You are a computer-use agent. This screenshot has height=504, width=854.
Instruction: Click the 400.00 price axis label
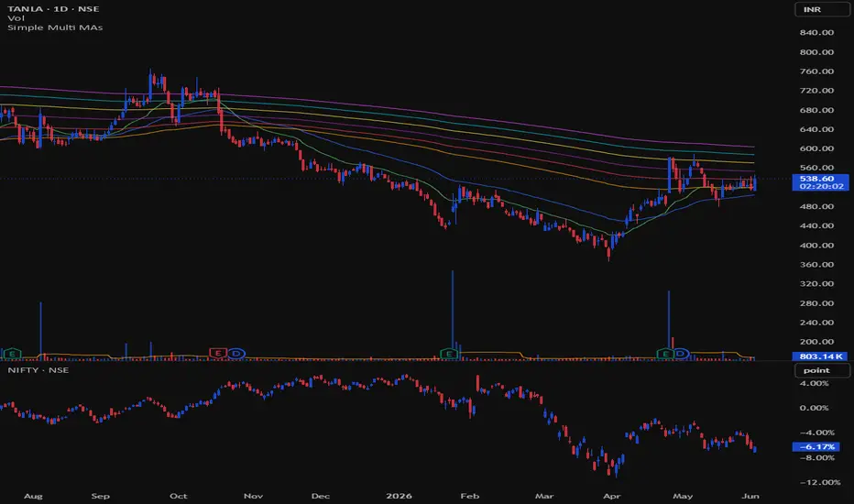[x=816, y=246]
